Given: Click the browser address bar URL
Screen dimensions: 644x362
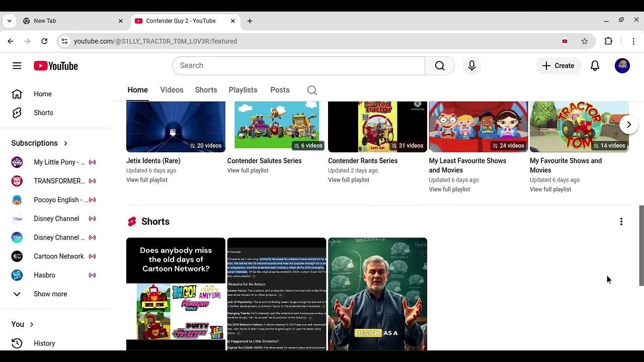Looking at the screenshot, I should pos(155,41).
